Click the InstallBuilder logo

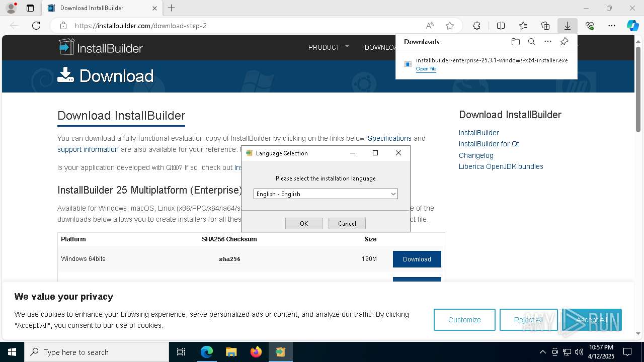tap(101, 47)
